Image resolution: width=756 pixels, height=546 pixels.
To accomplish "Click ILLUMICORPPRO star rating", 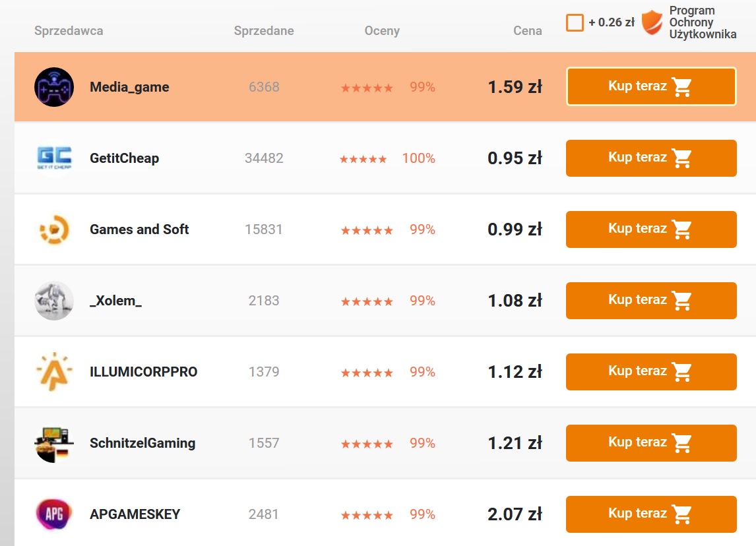I will [x=367, y=373].
